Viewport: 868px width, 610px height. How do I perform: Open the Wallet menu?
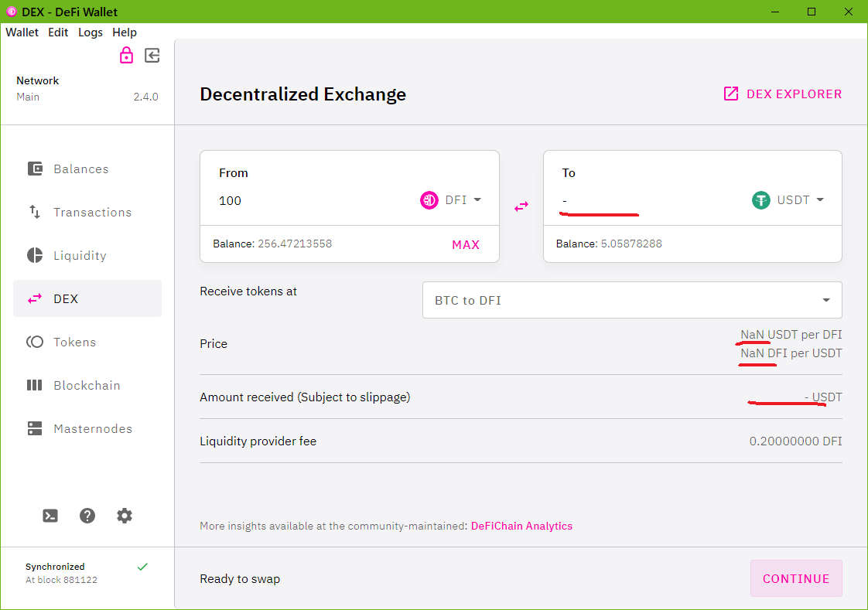click(22, 32)
